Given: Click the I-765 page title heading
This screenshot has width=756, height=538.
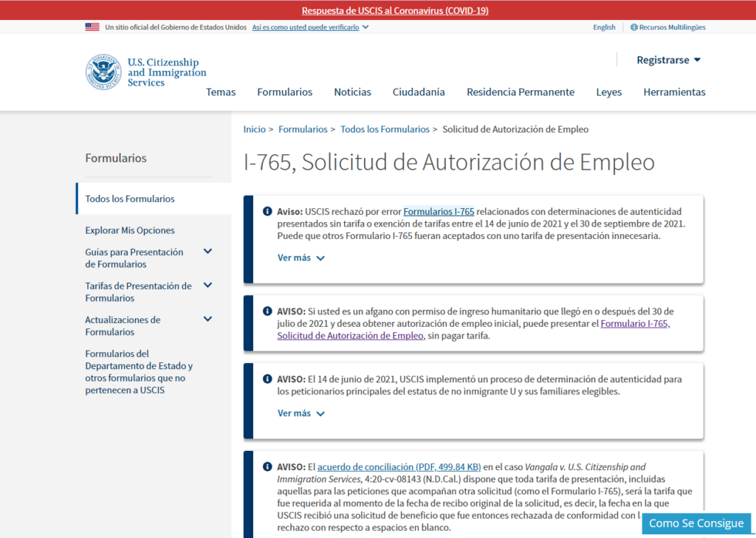Looking at the screenshot, I should coord(449,162).
